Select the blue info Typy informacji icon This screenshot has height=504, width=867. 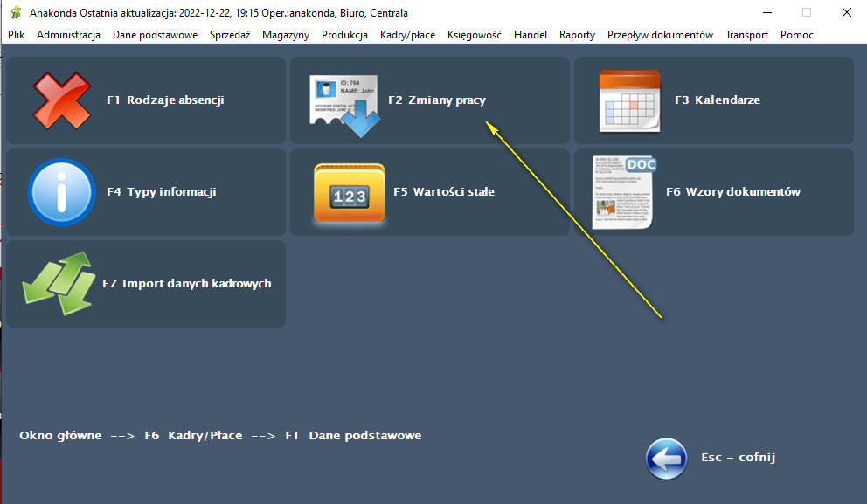61,192
